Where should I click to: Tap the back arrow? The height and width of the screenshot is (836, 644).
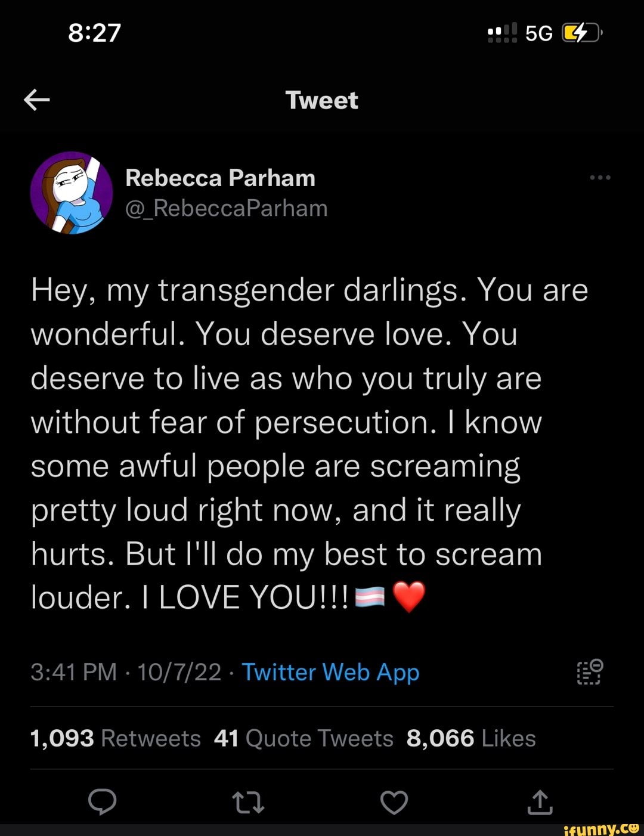coord(36,100)
